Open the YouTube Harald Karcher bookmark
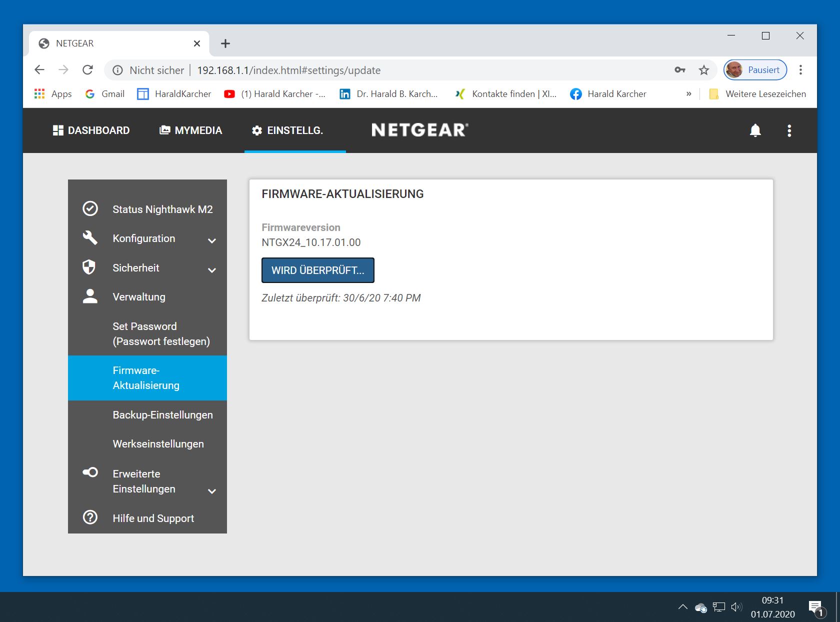 coord(274,94)
